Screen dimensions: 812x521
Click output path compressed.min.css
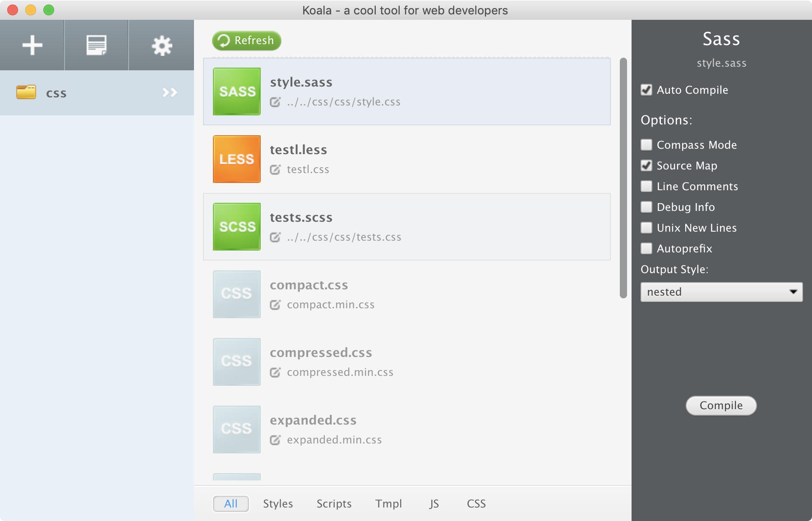pyautogui.click(x=340, y=372)
